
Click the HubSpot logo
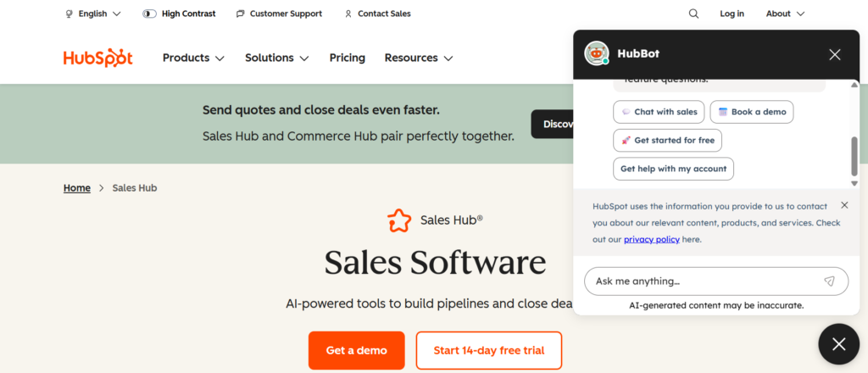click(x=97, y=58)
